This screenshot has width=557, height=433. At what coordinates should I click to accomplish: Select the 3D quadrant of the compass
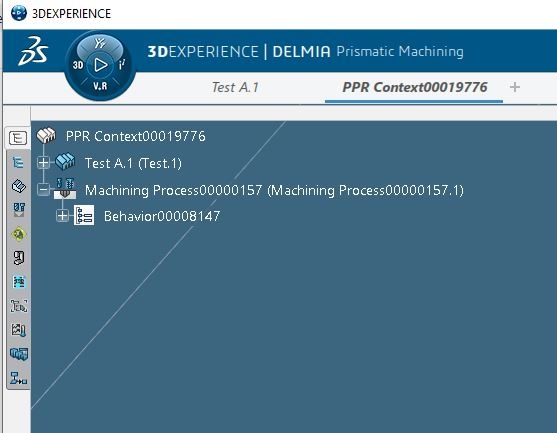pos(78,65)
